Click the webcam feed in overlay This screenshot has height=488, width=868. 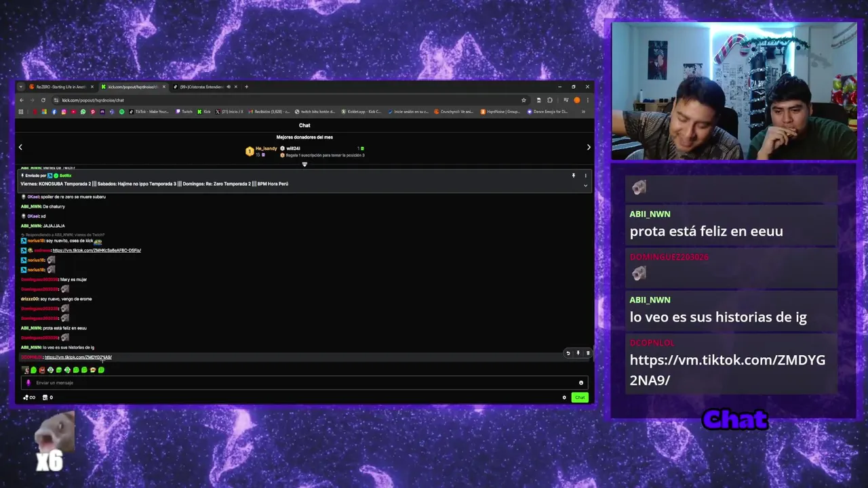point(734,91)
